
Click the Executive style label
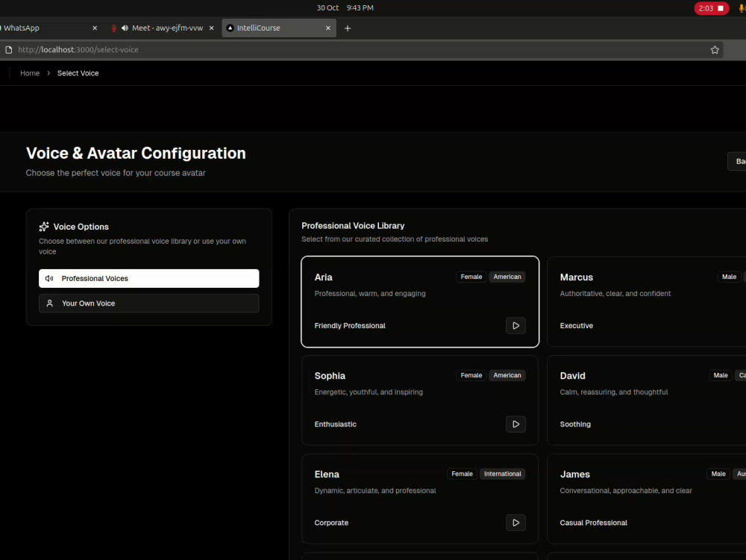click(576, 326)
